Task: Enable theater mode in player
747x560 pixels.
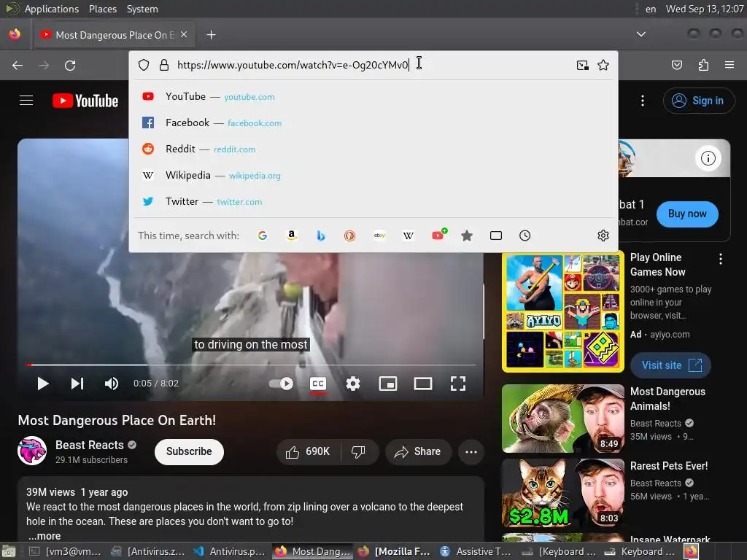Action: coord(423,384)
